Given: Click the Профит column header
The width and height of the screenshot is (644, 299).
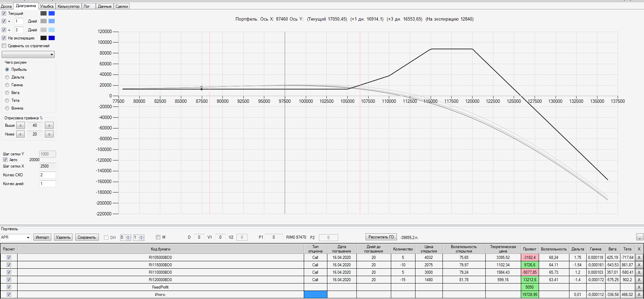Looking at the screenshot, I should 530,249.
